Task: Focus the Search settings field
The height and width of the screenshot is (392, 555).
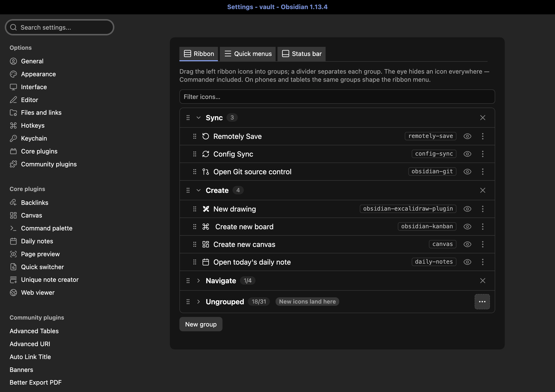Action: pos(60,27)
